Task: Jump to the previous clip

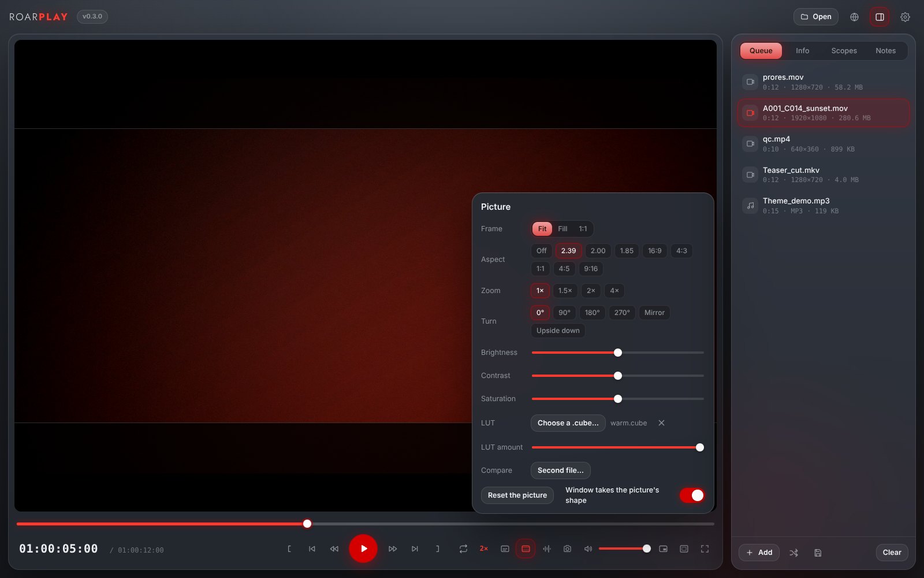Action: click(312, 549)
